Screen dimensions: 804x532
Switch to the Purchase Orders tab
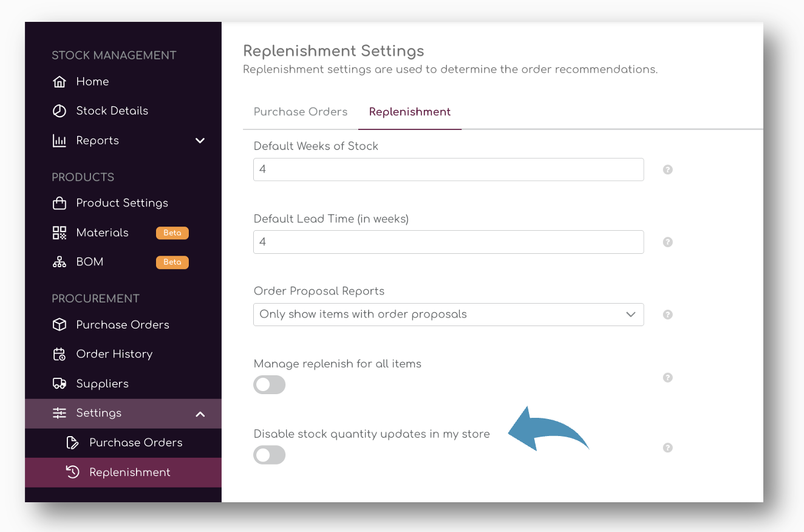[301, 112]
